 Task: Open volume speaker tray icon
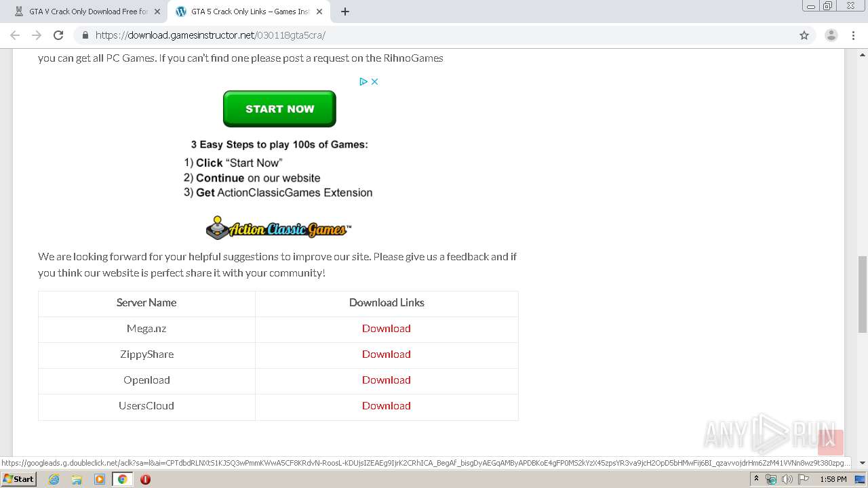787,479
